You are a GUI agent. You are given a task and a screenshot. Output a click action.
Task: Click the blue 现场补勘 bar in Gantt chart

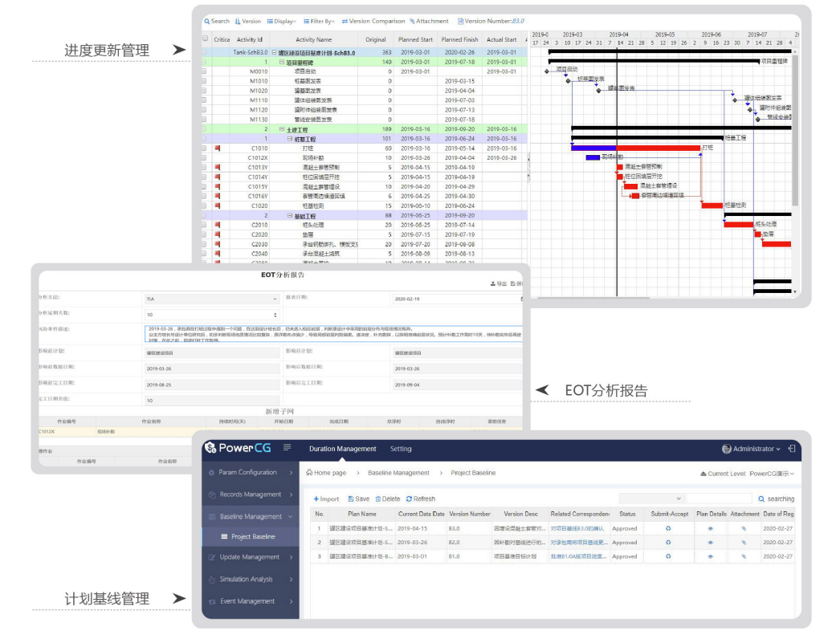tap(593, 157)
